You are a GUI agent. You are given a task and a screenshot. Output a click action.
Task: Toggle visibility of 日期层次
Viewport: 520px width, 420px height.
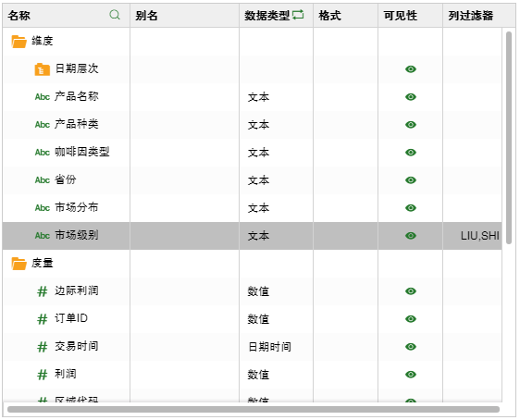(411, 69)
